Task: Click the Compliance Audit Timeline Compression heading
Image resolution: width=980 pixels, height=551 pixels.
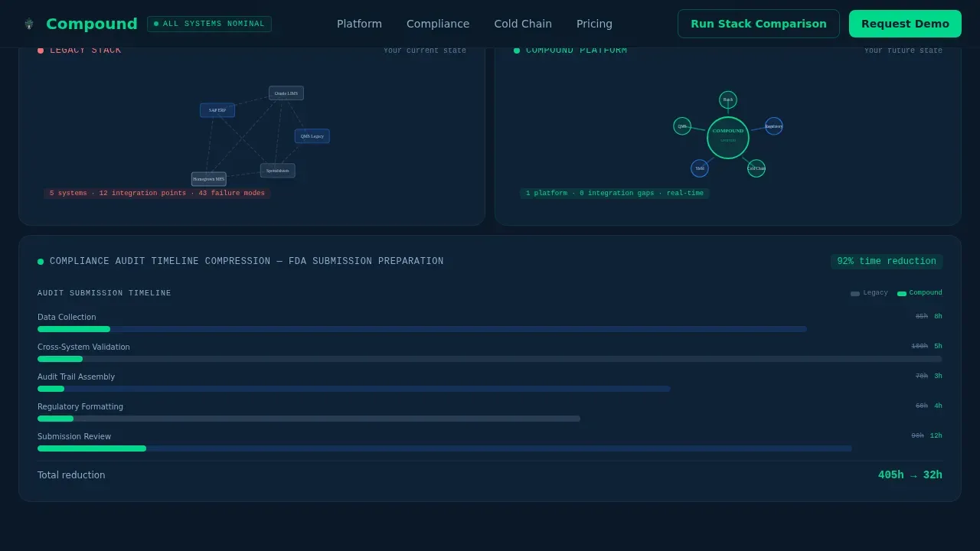Action: pos(247,262)
